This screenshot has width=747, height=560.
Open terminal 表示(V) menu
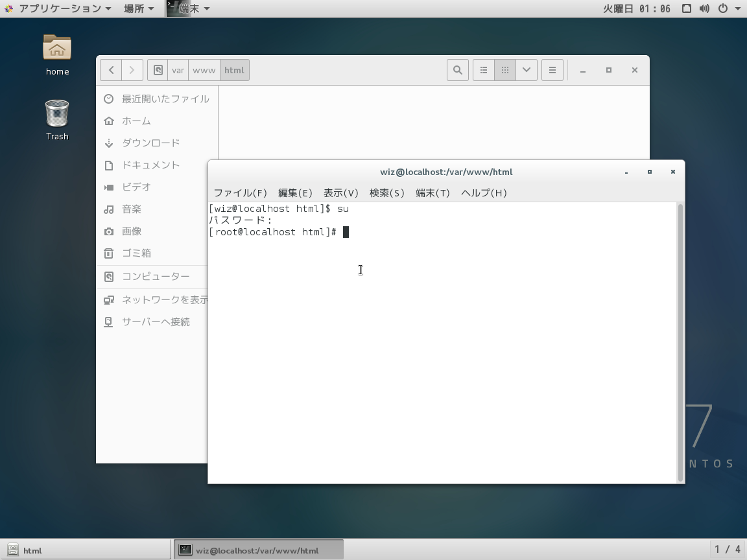pos(340,193)
